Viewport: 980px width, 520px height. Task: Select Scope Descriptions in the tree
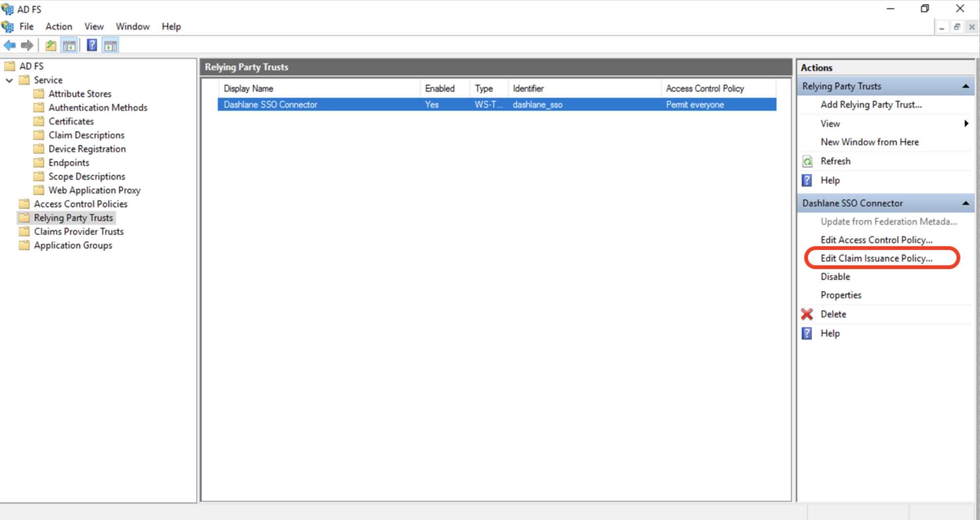pyautogui.click(x=87, y=176)
